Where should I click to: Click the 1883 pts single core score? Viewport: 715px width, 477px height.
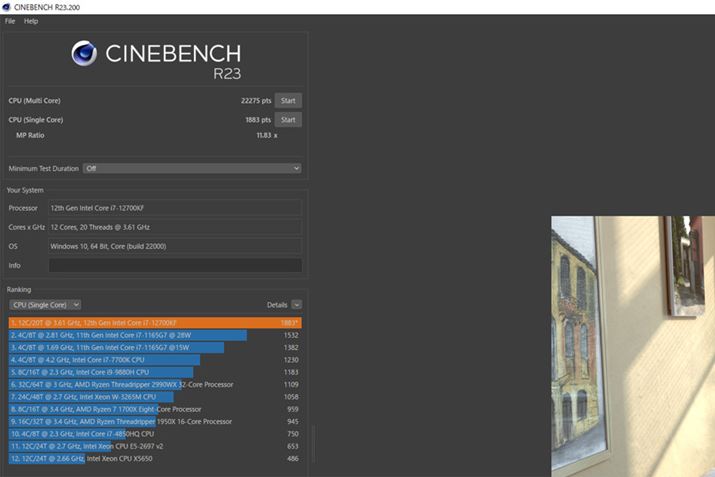coord(258,120)
